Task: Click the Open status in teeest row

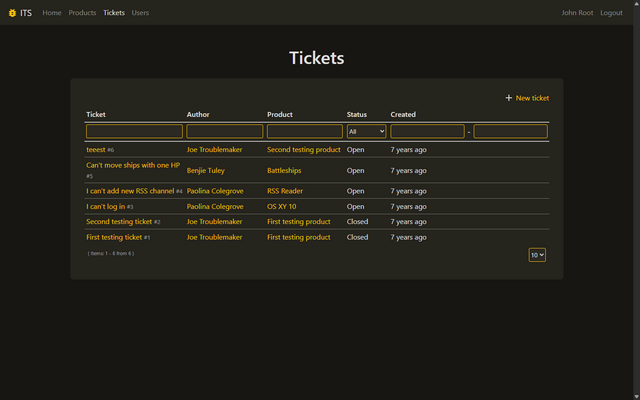Action: [356, 150]
